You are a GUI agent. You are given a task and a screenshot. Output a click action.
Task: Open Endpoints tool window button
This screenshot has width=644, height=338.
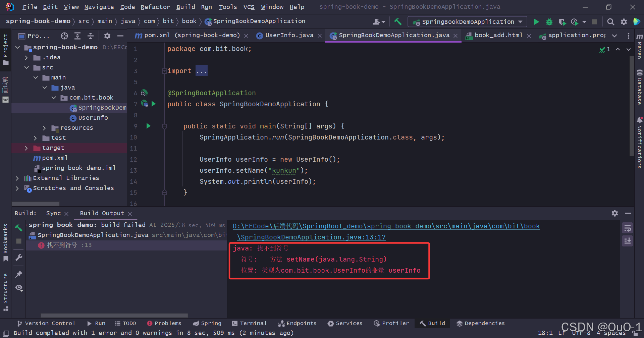click(297, 323)
